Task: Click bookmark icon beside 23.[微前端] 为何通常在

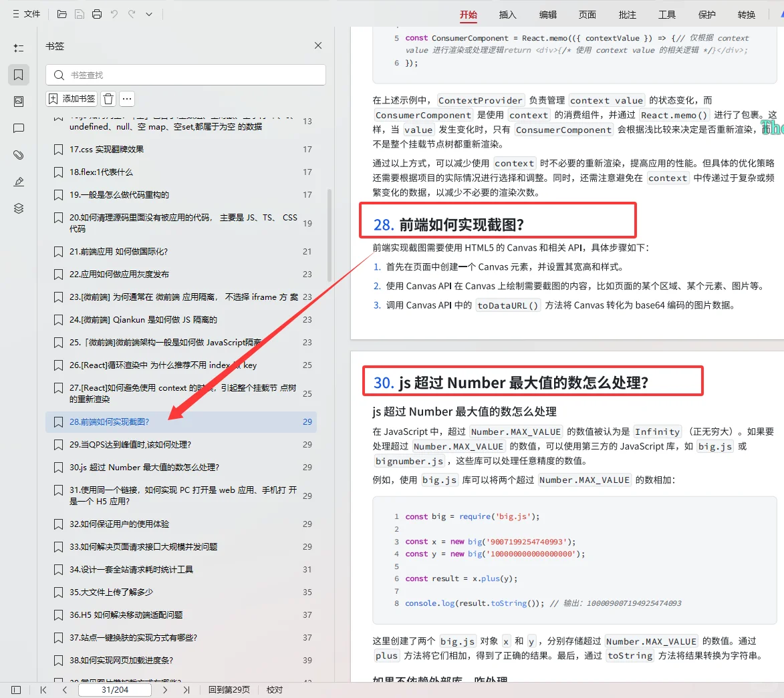Action: point(59,297)
